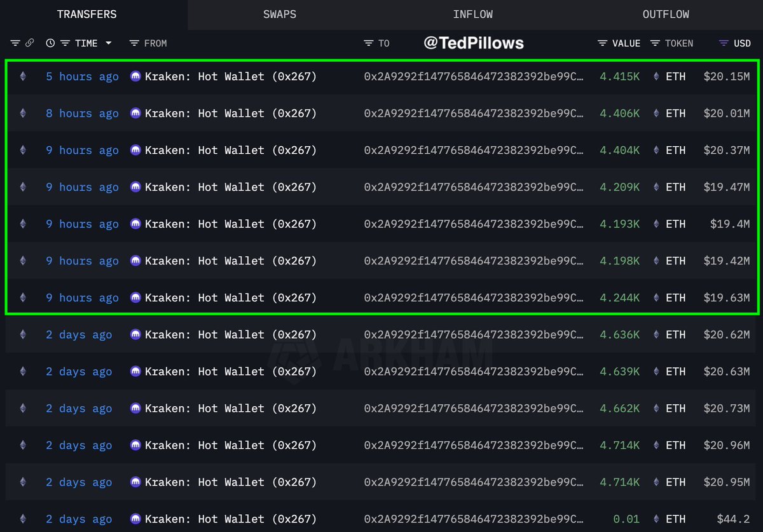Click Kraken logo on the $20.63M row
This screenshot has height=532, width=763.
click(135, 371)
